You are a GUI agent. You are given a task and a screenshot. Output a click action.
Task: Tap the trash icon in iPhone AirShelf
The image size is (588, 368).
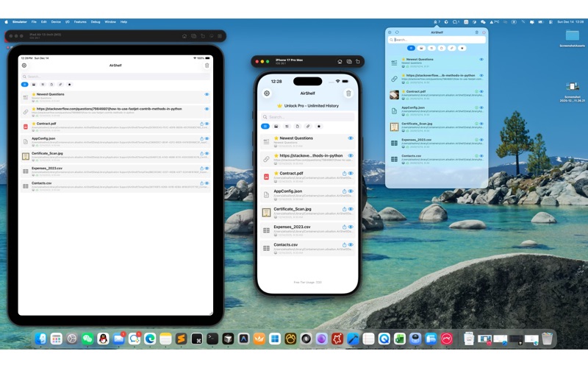[x=348, y=93]
